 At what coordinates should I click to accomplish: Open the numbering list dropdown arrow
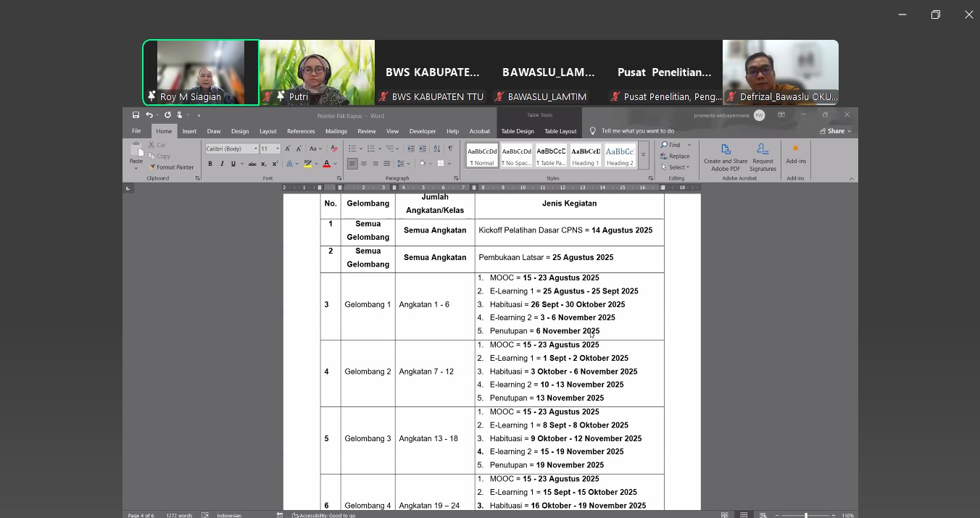(378, 149)
